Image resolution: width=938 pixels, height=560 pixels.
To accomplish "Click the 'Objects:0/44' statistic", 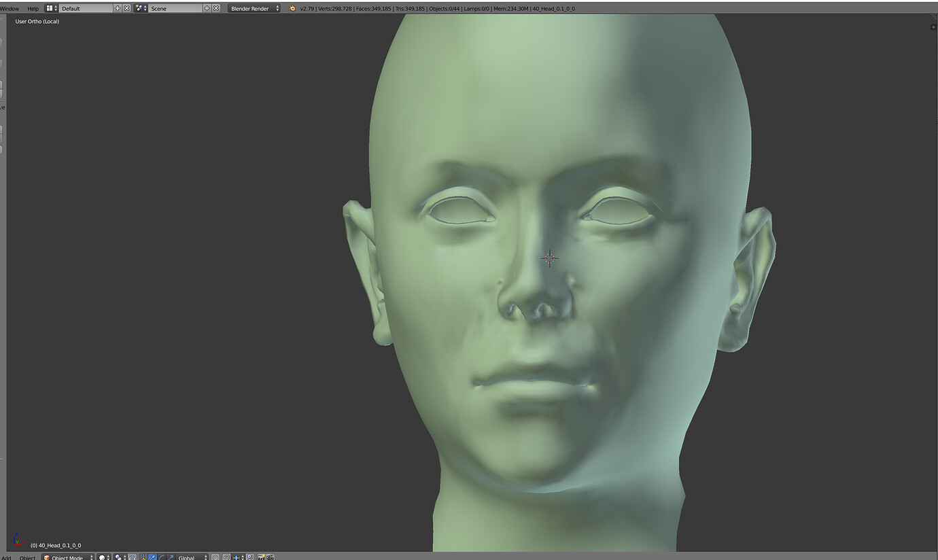I will (x=443, y=8).
